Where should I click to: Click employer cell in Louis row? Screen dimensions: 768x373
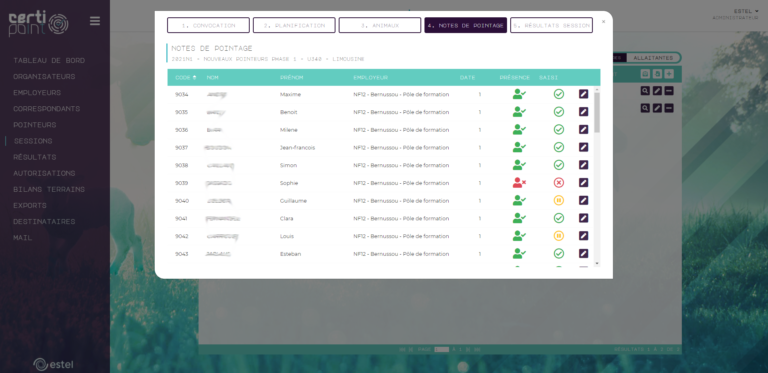[401, 236]
